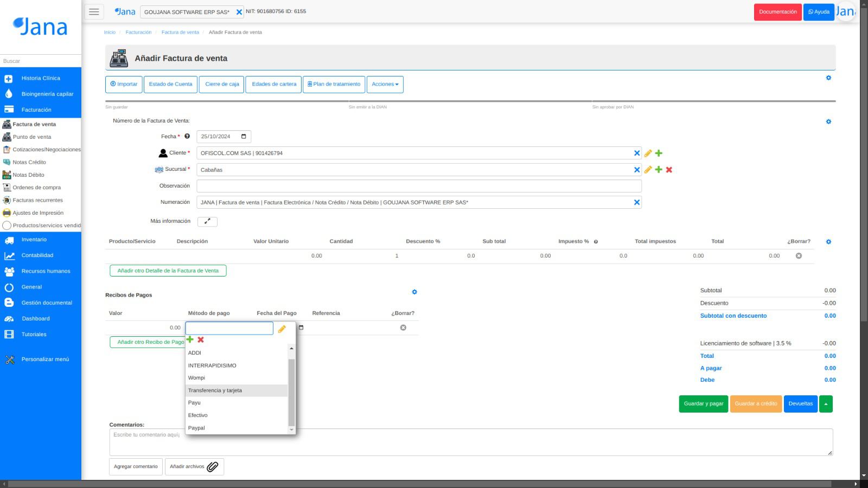Click the payment method dropdown scrollbar
Screen dimensions: 868x488
tap(291, 393)
